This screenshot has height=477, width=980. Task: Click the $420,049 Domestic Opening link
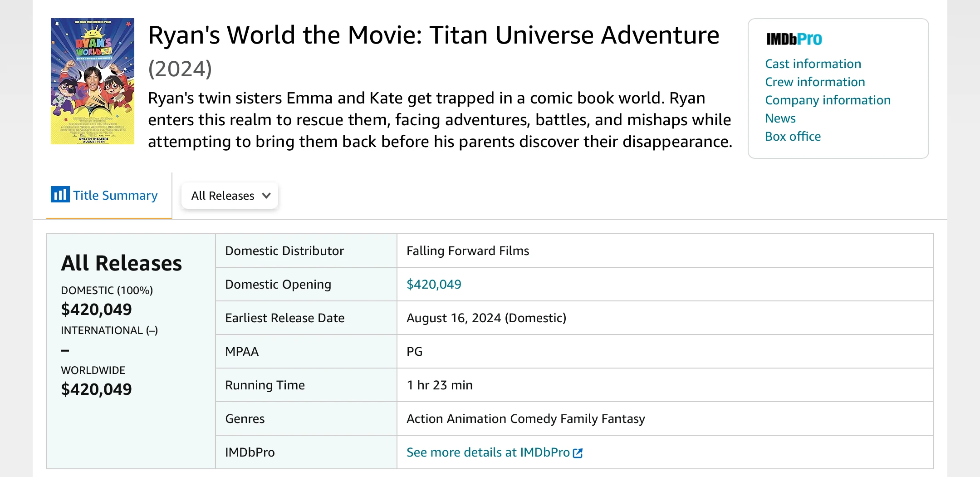434,285
